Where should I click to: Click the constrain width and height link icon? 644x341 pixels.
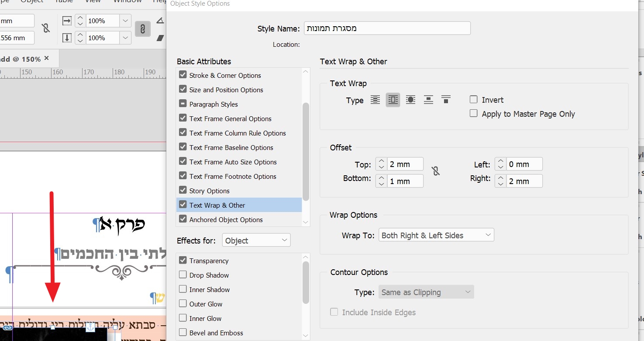click(45, 29)
